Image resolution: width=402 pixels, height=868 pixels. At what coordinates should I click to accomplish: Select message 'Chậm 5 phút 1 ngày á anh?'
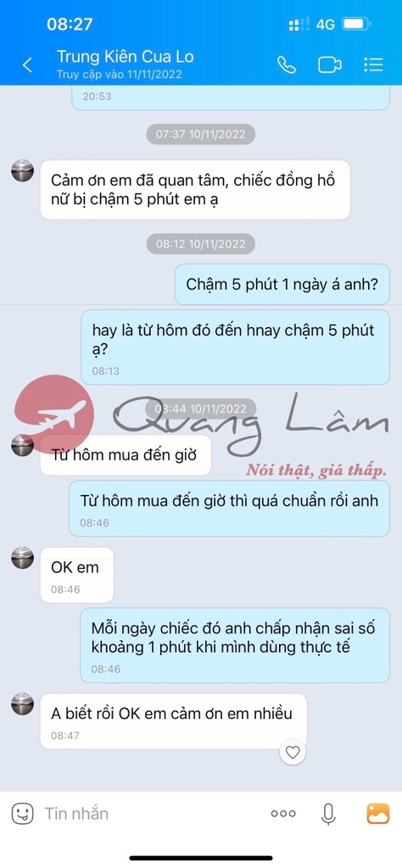tap(282, 285)
